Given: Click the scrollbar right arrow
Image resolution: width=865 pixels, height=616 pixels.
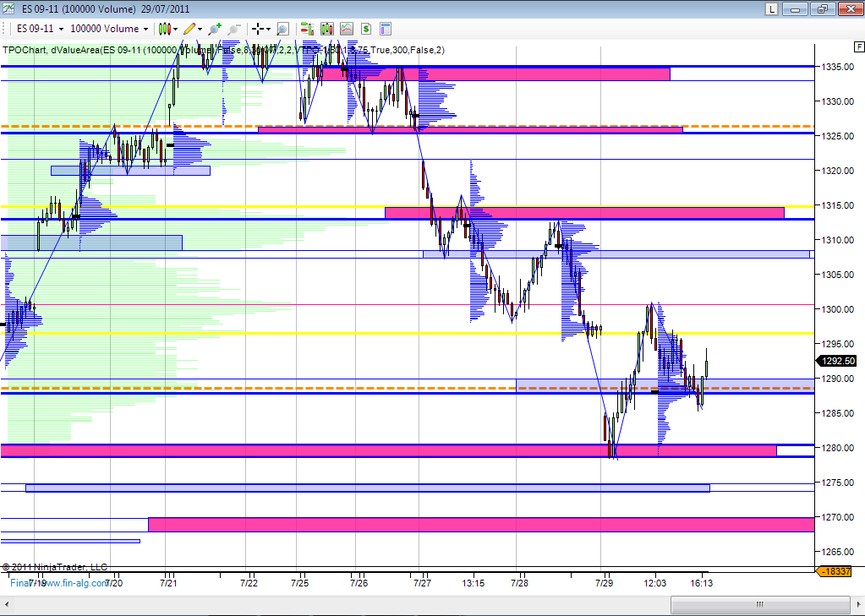Looking at the screenshot, I should point(858,605).
